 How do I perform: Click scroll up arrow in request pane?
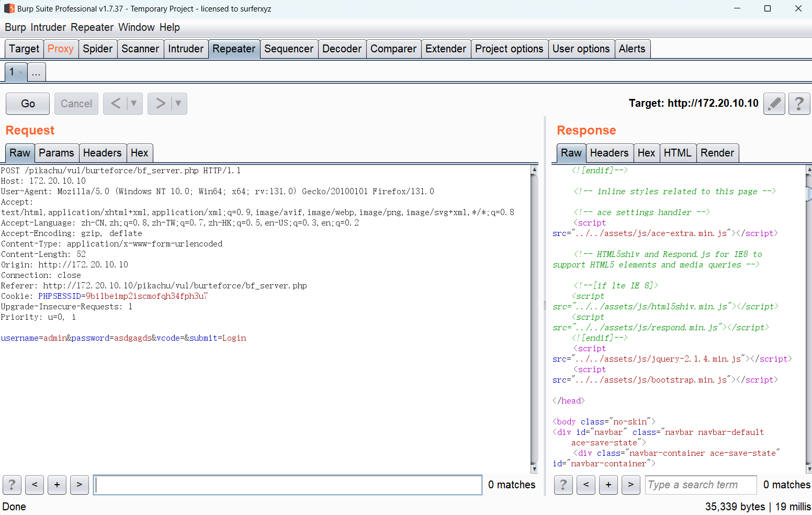534,170
